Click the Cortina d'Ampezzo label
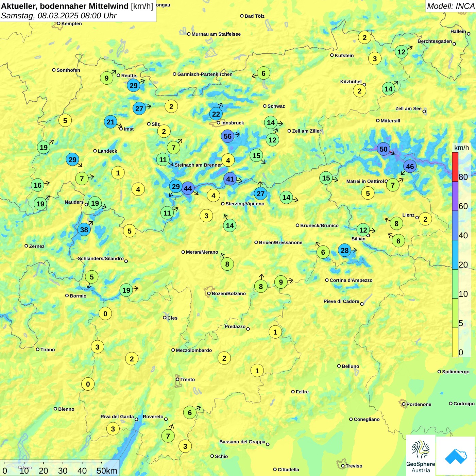 tap(351, 280)
